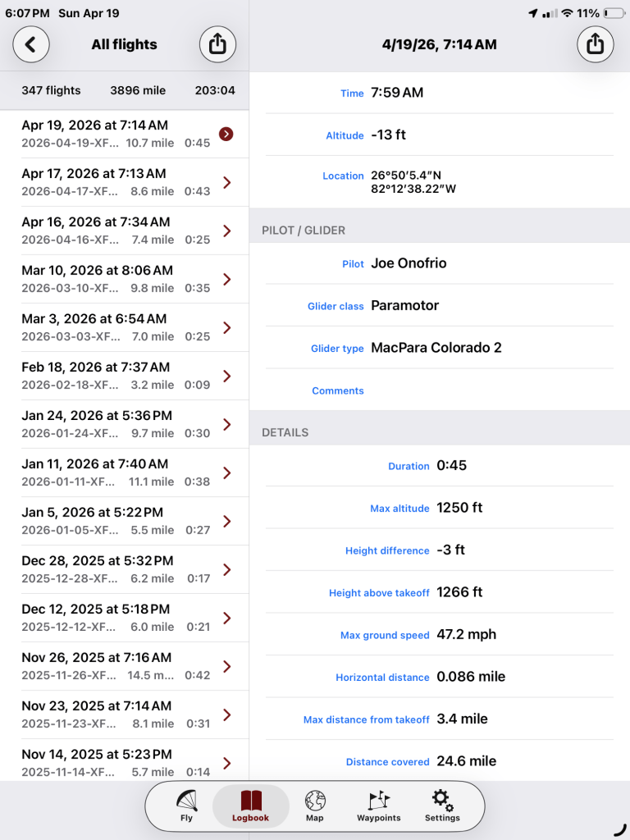This screenshot has width=630, height=840.
Task: Share all flights using the left share icon
Action: pos(217,44)
